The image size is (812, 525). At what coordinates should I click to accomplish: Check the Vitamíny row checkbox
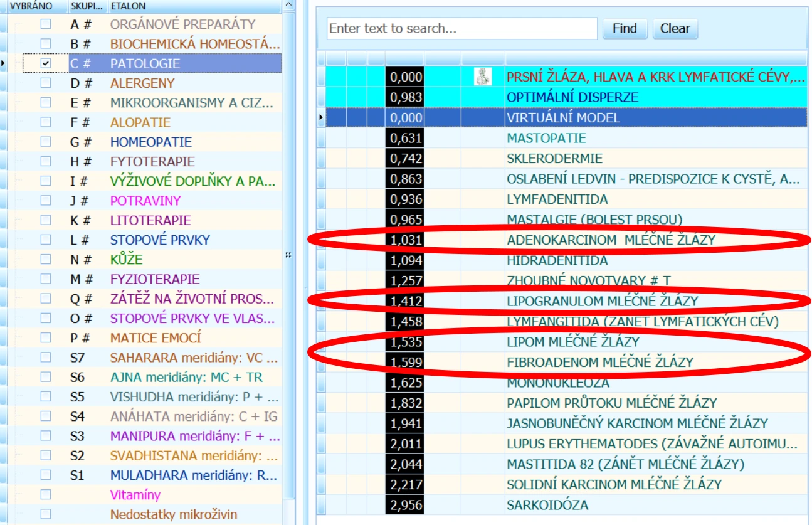[45, 494]
